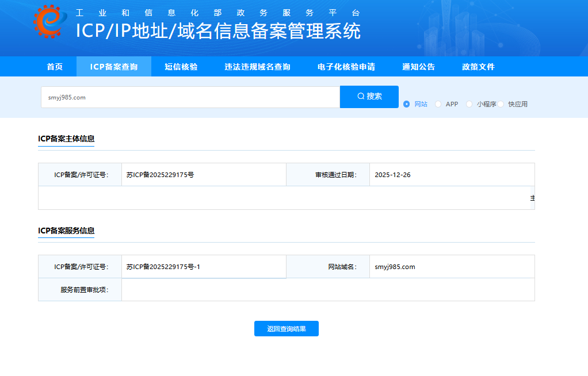
Task: Select the 小程序 radio option
Action: (469, 104)
